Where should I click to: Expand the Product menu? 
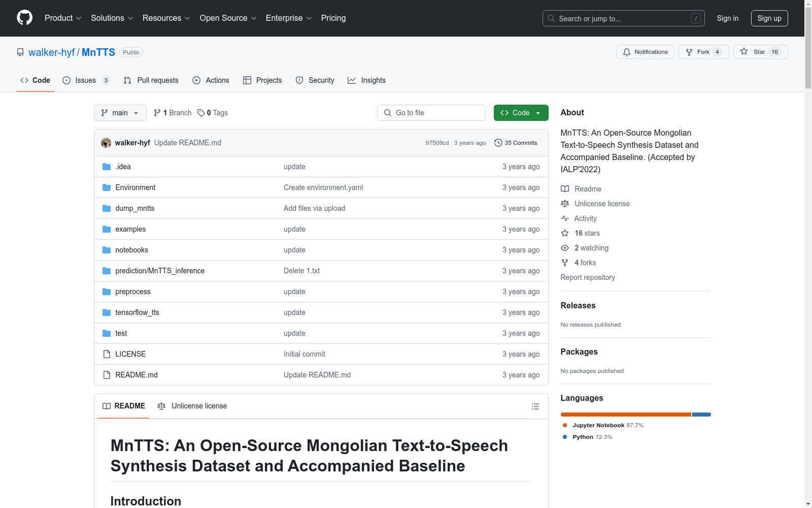pos(63,18)
